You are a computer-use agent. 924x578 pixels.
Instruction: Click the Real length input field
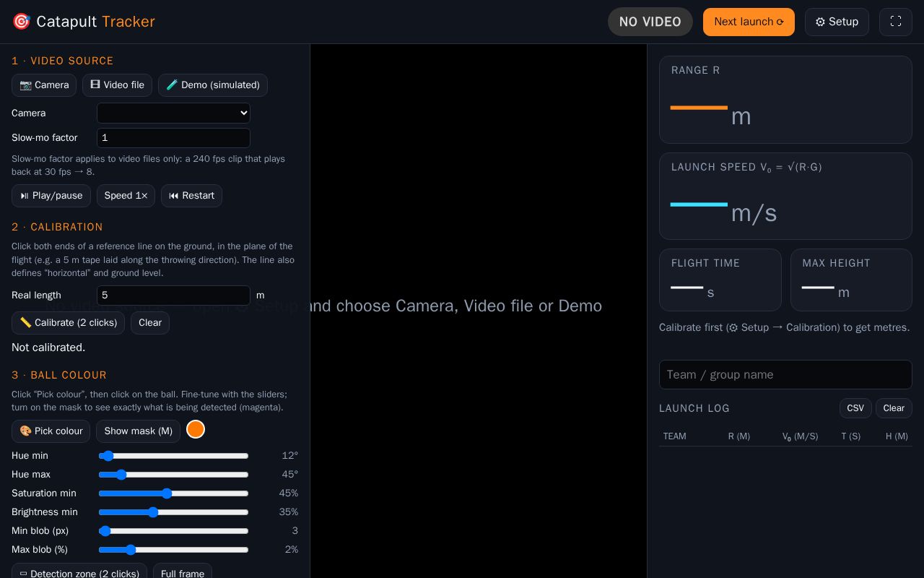pos(173,295)
